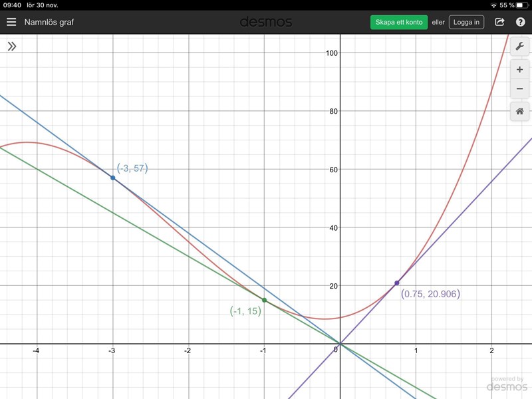This screenshot has width=532, height=399.
Task: Zoom in on the graph
Action: point(519,70)
